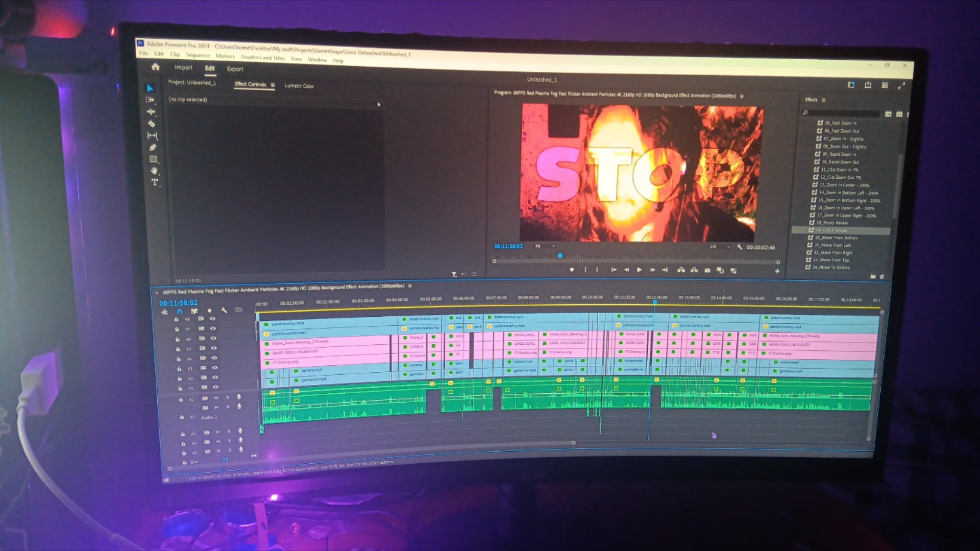Hide track V3 with eye icon
Screen dimensions: 980x551
215,367
